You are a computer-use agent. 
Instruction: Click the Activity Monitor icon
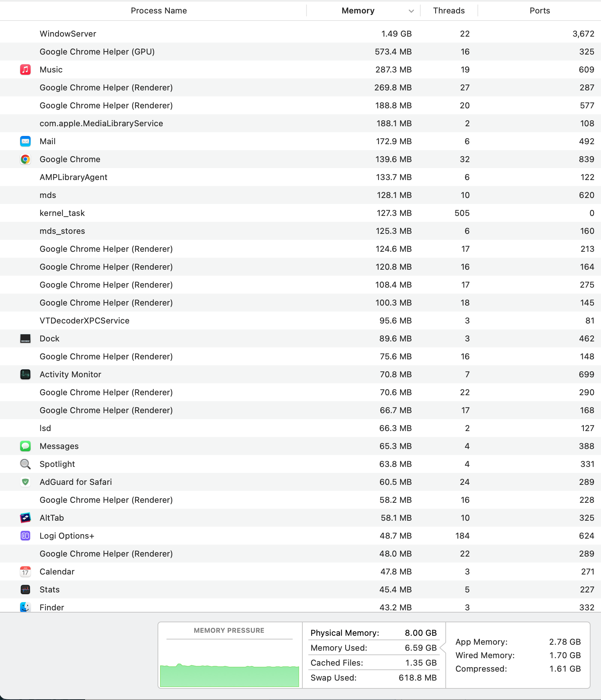pyautogui.click(x=25, y=374)
